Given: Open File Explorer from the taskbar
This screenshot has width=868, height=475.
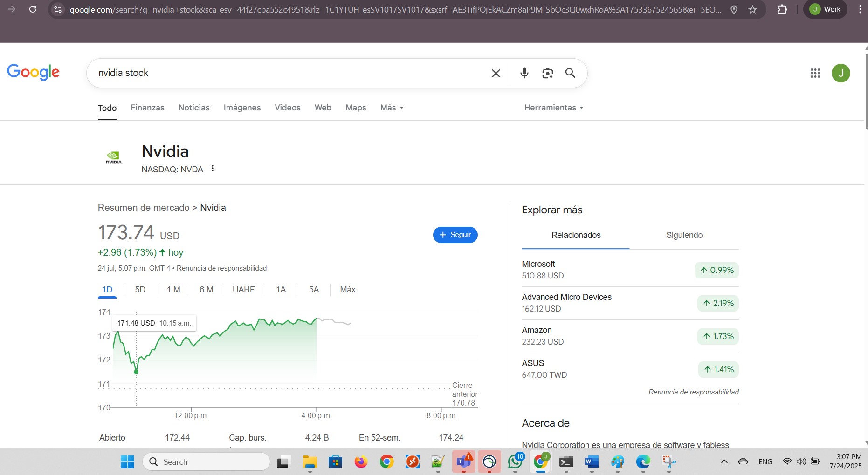Looking at the screenshot, I should [x=310, y=461].
